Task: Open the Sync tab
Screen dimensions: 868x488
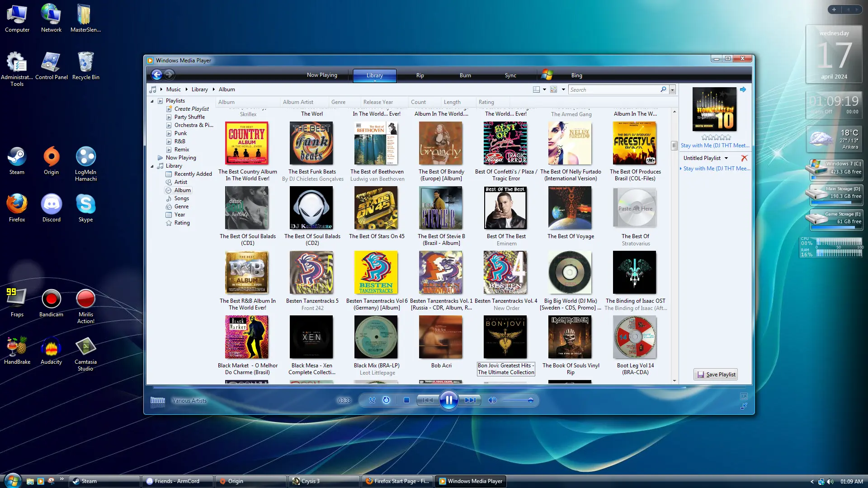Action: 510,75
